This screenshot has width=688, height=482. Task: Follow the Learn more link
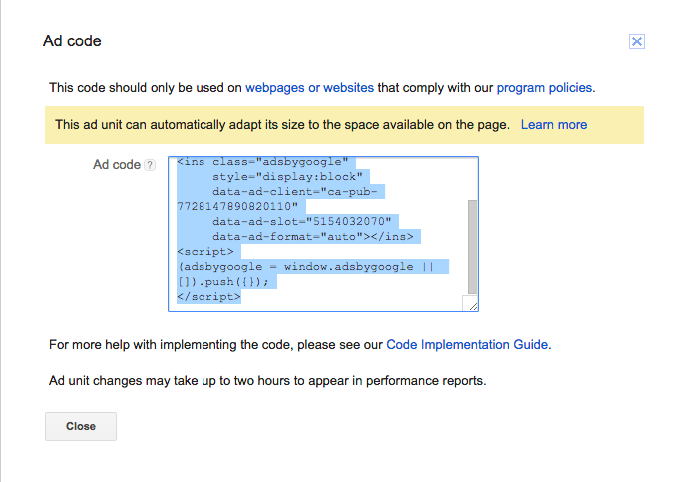tap(554, 125)
